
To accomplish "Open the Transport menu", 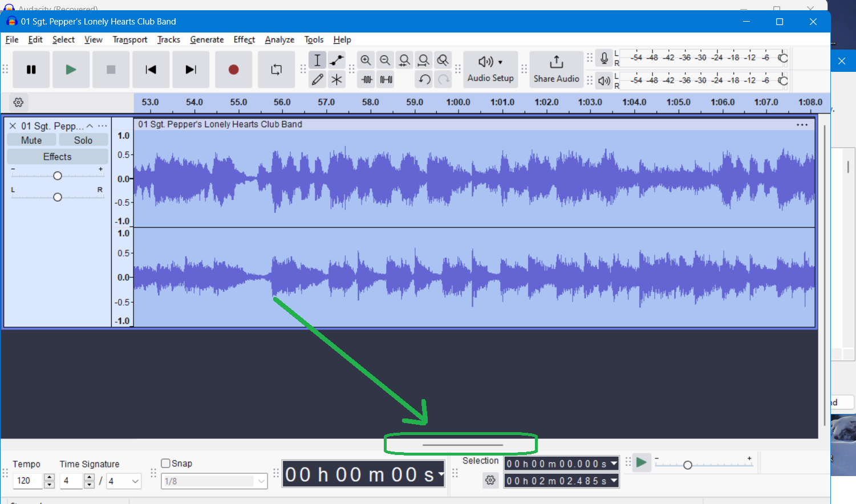I will pos(129,39).
